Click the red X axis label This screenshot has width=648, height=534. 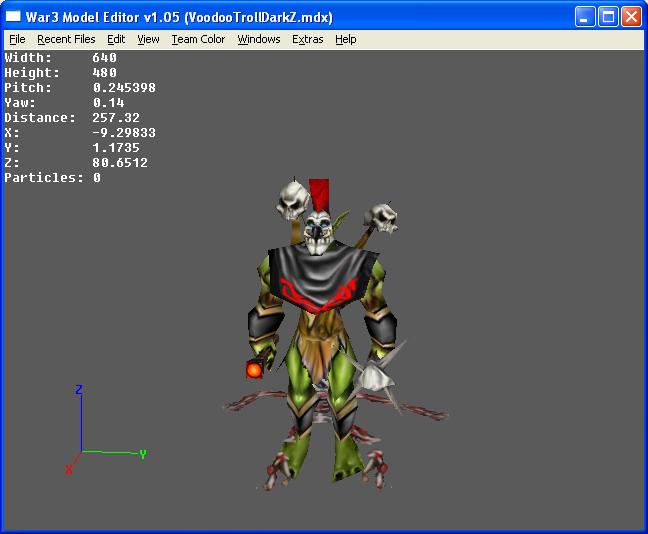click(x=69, y=469)
